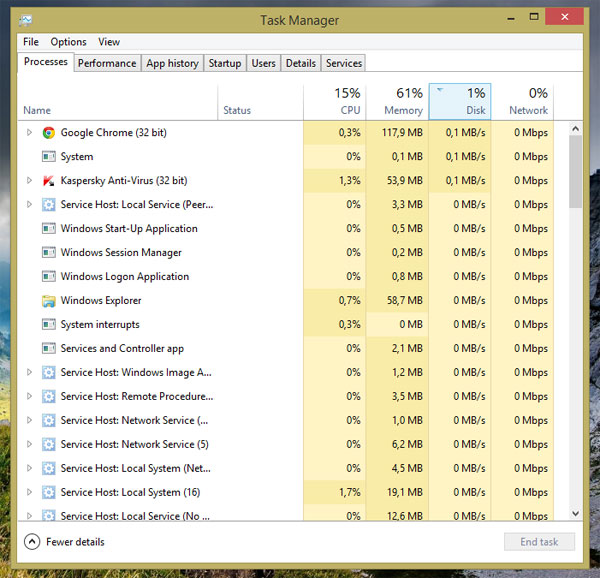
Task: Sort processes by Memory column header
Action: 397,102
